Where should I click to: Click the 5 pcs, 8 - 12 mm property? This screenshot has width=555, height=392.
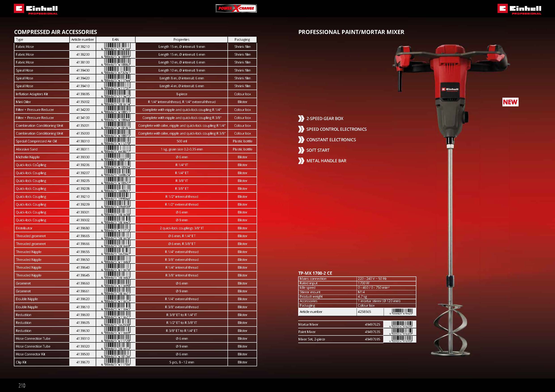click(x=182, y=362)
